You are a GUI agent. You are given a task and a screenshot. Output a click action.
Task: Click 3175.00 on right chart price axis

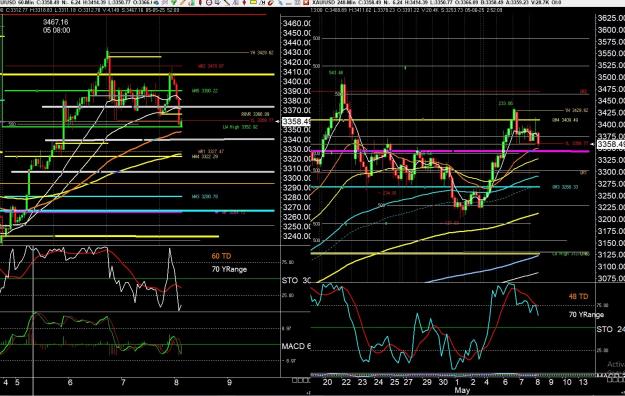[x=611, y=231]
